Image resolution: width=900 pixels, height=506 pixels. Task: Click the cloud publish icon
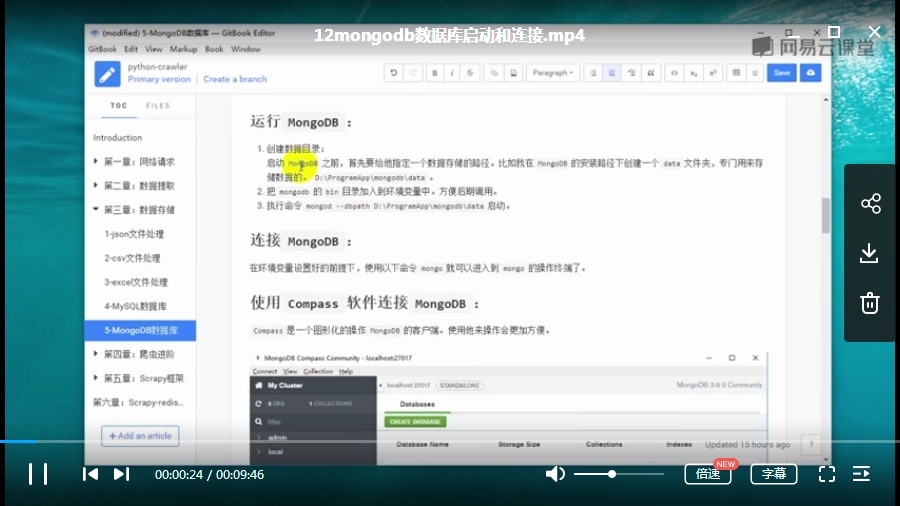click(x=810, y=73)
